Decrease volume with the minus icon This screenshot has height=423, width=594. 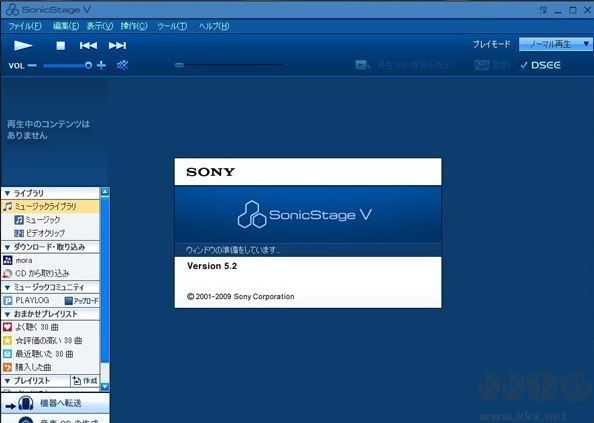tap(32, 66)
